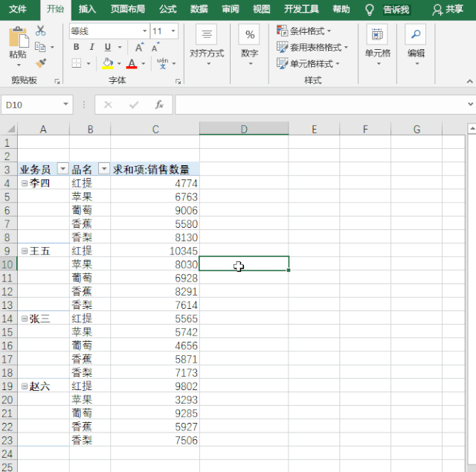Viewport: 476px width, 472px height.
Task: Click the formula bar confirm checkmark
Action: pos(134,105)
